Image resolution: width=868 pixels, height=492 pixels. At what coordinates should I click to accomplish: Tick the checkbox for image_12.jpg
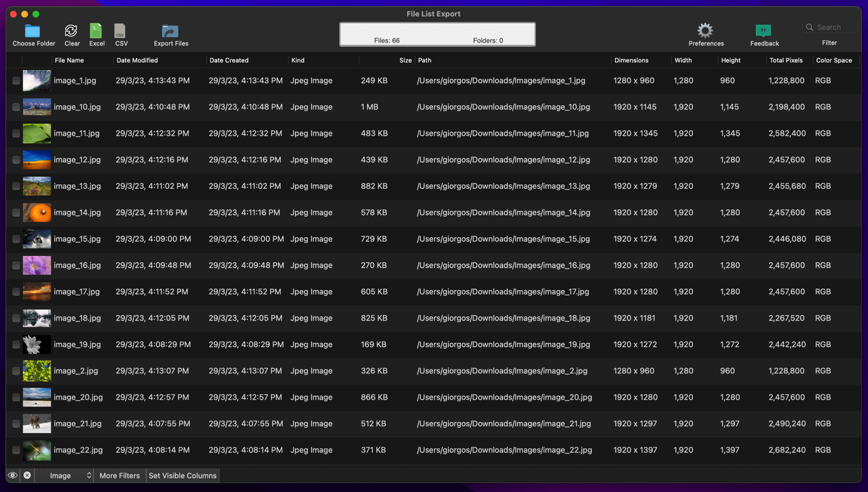point(16,160)
